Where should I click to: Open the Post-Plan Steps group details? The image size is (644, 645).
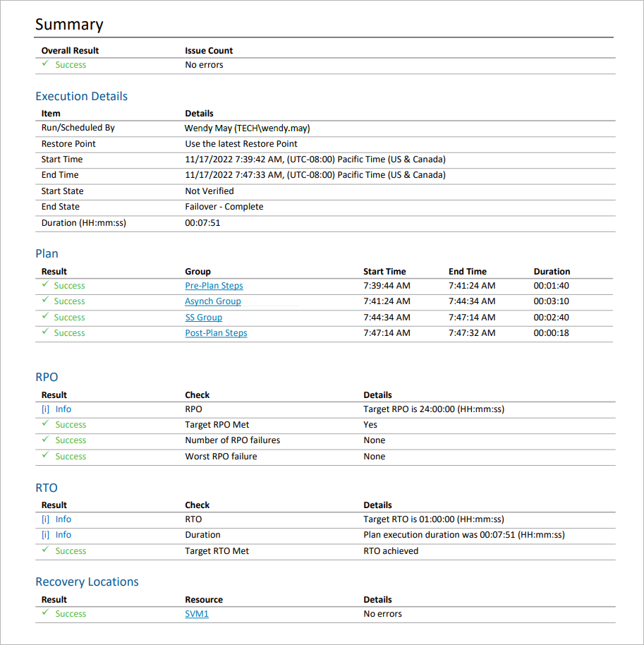(x=215, y=332)
